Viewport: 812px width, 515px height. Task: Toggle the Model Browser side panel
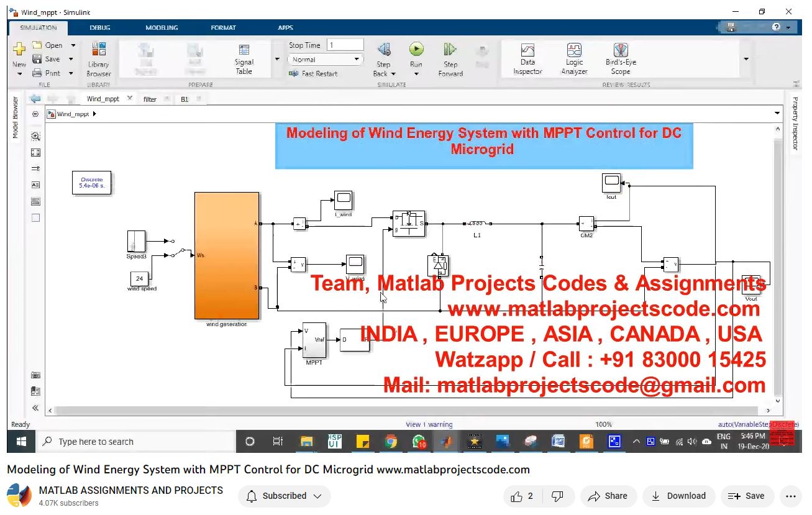click(x=16, y=117)
